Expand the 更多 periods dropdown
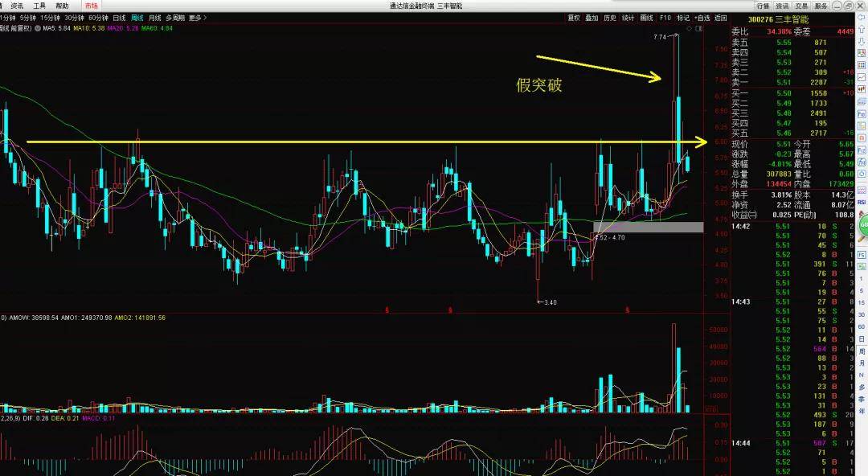The image size is (868, 476). click(x=198, y=18)
